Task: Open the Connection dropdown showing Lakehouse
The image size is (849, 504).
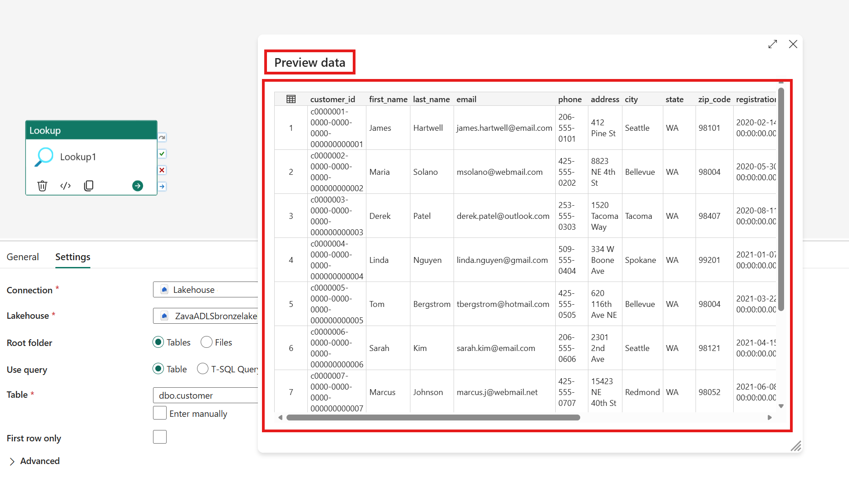Action: tap(205, 289)
